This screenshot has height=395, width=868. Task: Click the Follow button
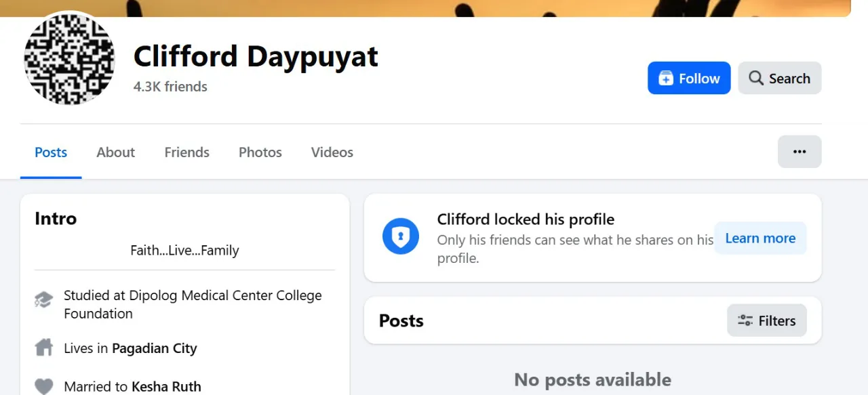(x=688, y=79)
